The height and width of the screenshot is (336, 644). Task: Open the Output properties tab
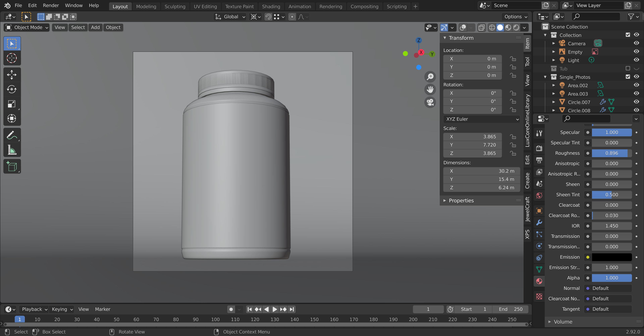pyautogui.click(x=539, y=160)
